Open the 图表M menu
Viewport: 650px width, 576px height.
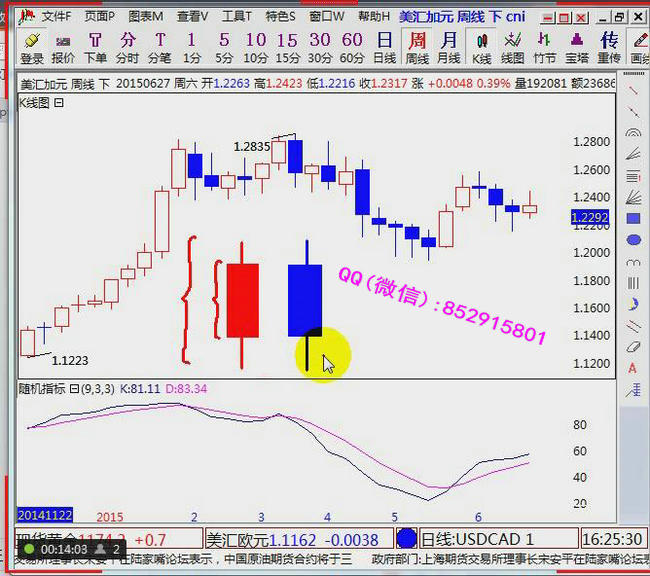pyautogui.click(x=145, y=17)
